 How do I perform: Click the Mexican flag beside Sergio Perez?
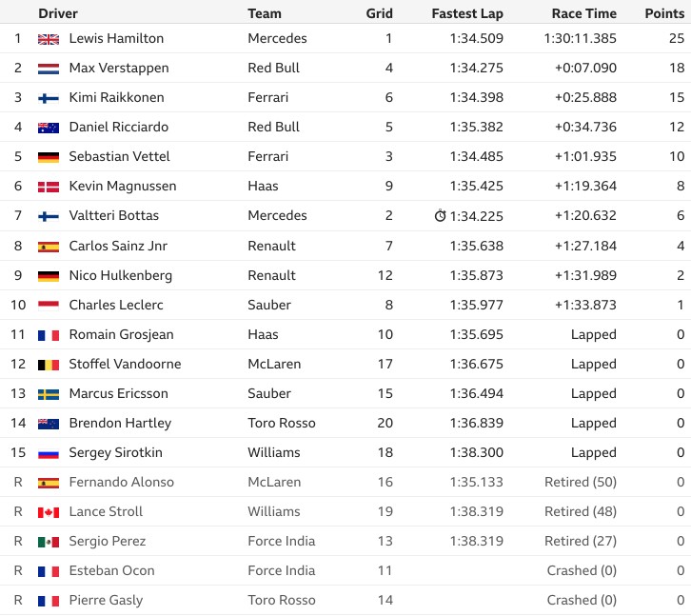tap(49, 542)
